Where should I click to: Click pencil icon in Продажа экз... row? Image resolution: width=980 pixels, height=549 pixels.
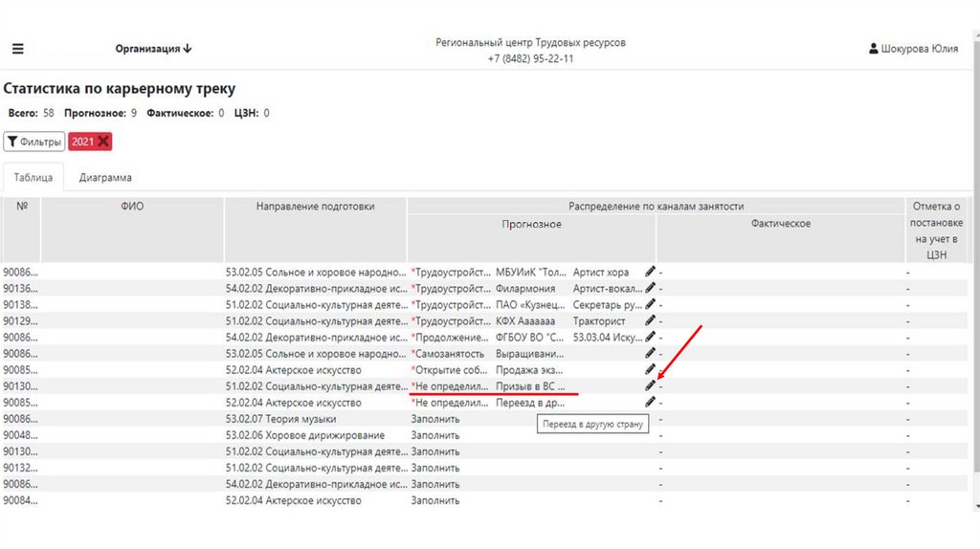pos(651,369)
